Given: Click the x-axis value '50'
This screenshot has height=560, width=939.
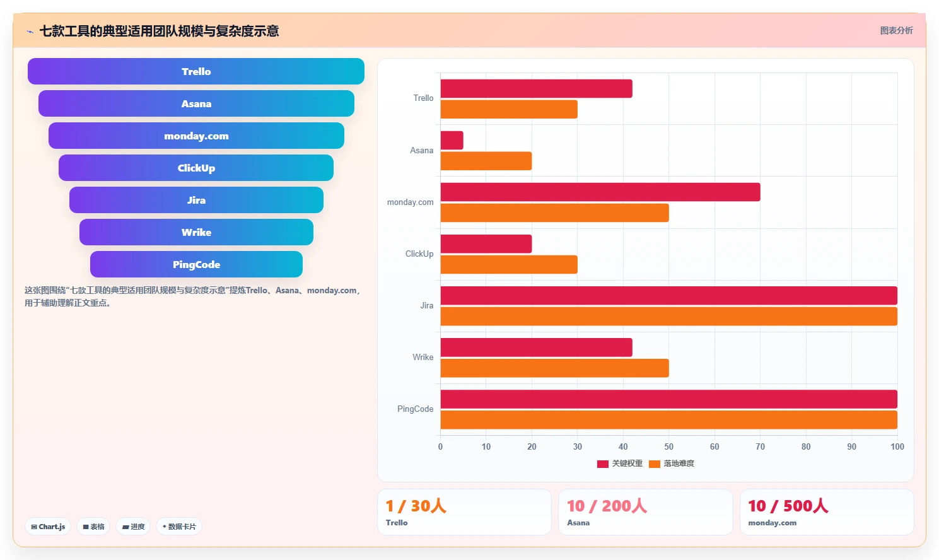Looking at the screenshot, I should pyautogui.click(x=669, y=446).
